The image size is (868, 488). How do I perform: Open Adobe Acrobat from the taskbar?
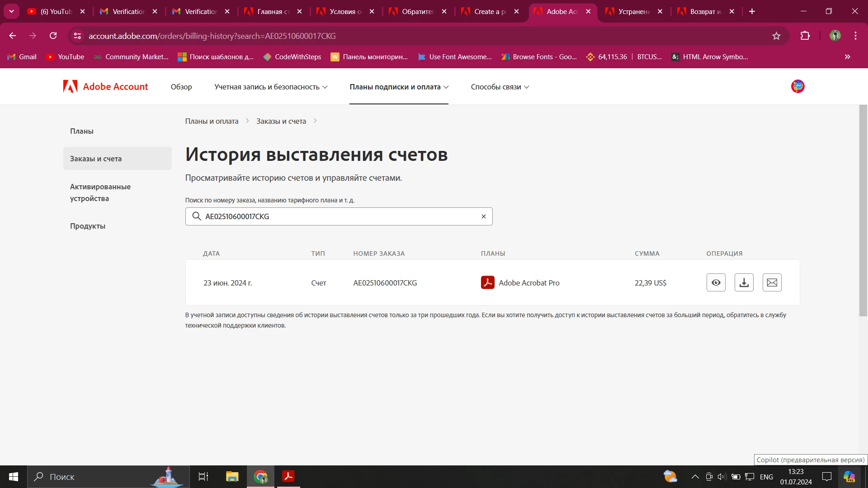(288, 476)
